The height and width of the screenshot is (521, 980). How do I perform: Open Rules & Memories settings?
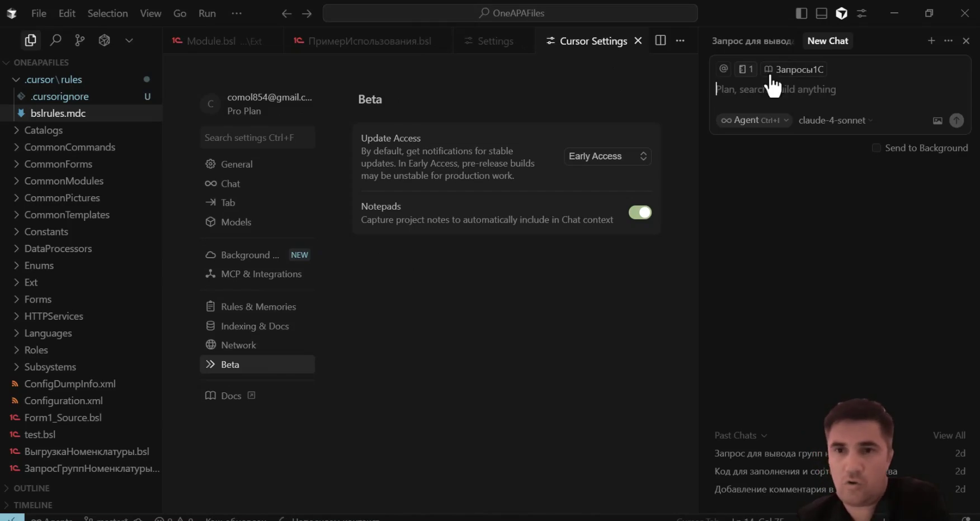[257, 307]
